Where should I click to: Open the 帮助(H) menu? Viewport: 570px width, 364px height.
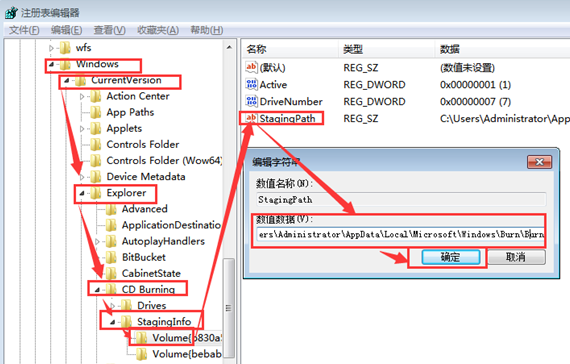207,30
